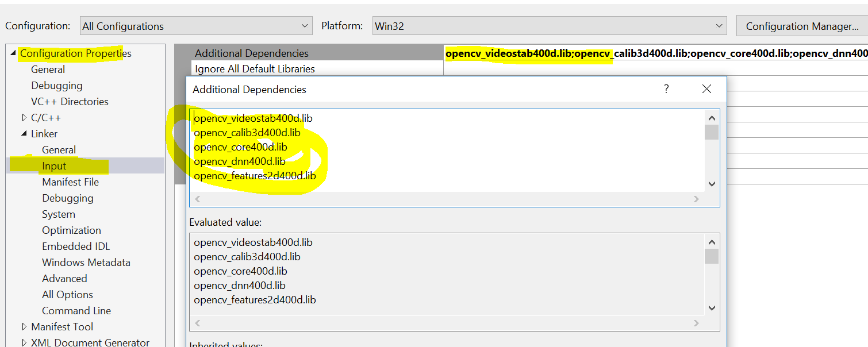868x347 pixels.
Task: Click edit box horizontal scroll right arrow
Action: (697, 199)
